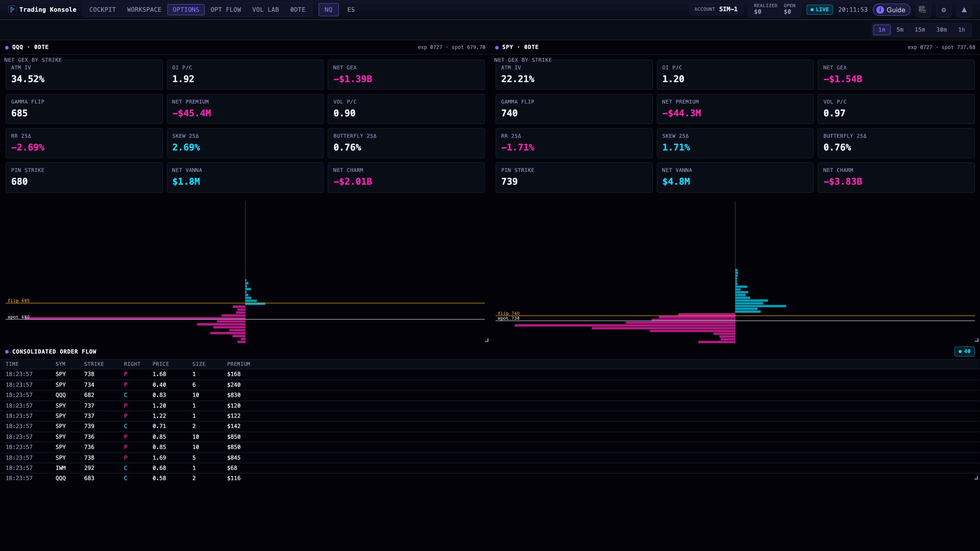Click the REALIZED / OPEN P&L box
This screenshot has width=980, height=551.
[775, 9]
